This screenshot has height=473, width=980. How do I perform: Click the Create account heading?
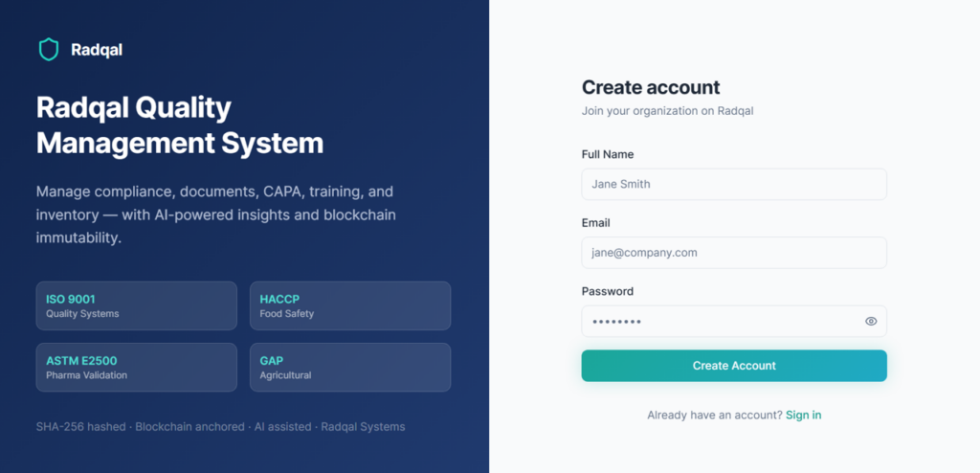(651, 87)
